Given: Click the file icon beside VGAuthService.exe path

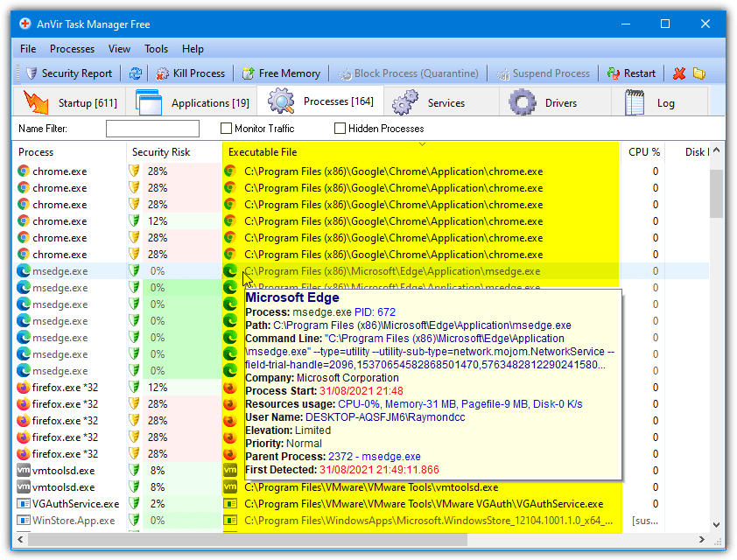Looking at the screenshot, I should pyautogui.click(x=230, y=504).
